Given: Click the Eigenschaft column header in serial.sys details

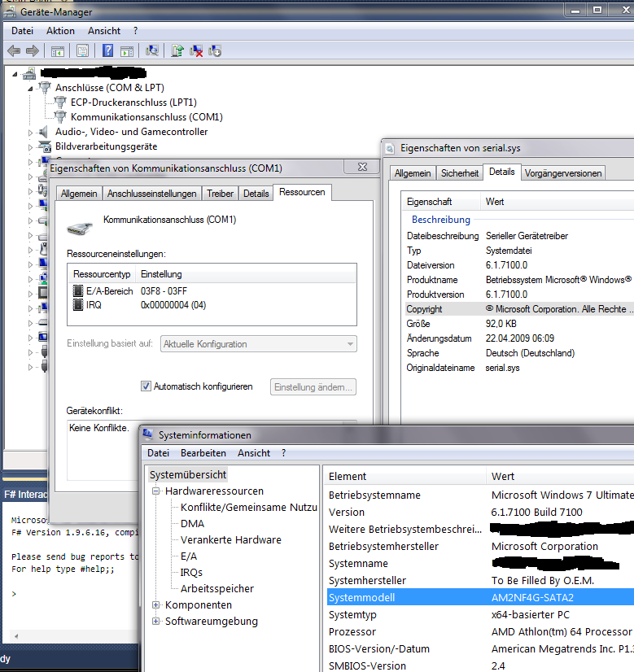Looking at the screenshot, I should pyautogui.click(x=440, y=202).
